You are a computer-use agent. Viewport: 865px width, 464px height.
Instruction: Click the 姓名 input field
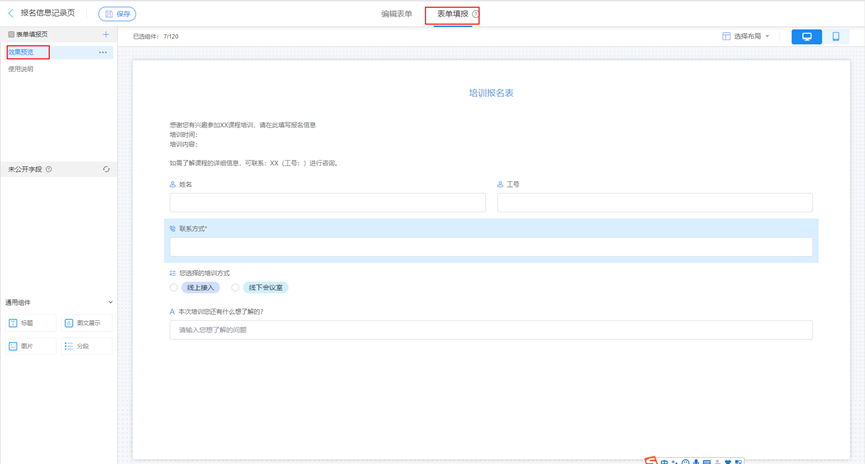[328, 202]
